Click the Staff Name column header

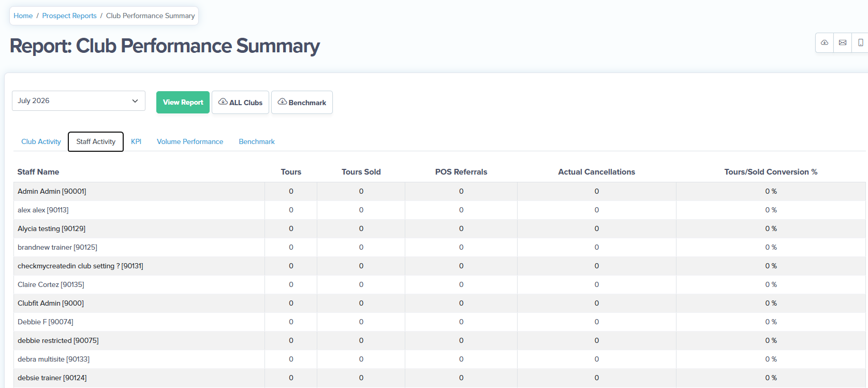(38, 172)
